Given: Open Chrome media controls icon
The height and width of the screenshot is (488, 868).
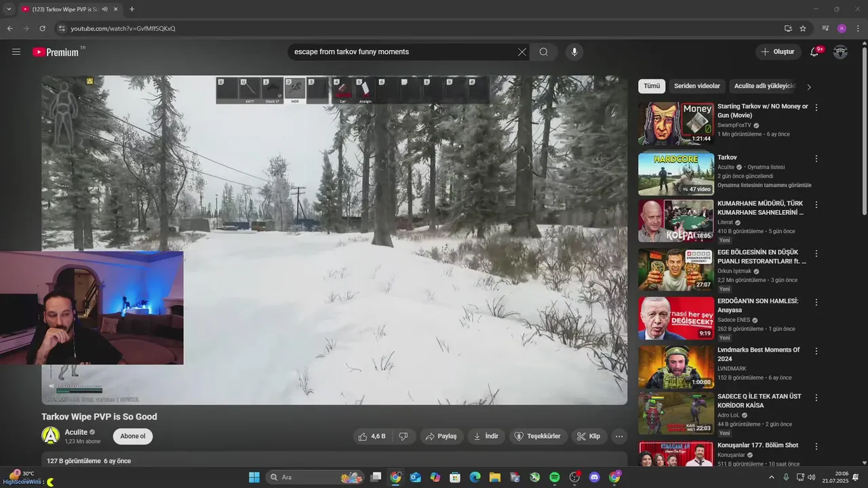Looking at the screenshot, I should point(825,28).
